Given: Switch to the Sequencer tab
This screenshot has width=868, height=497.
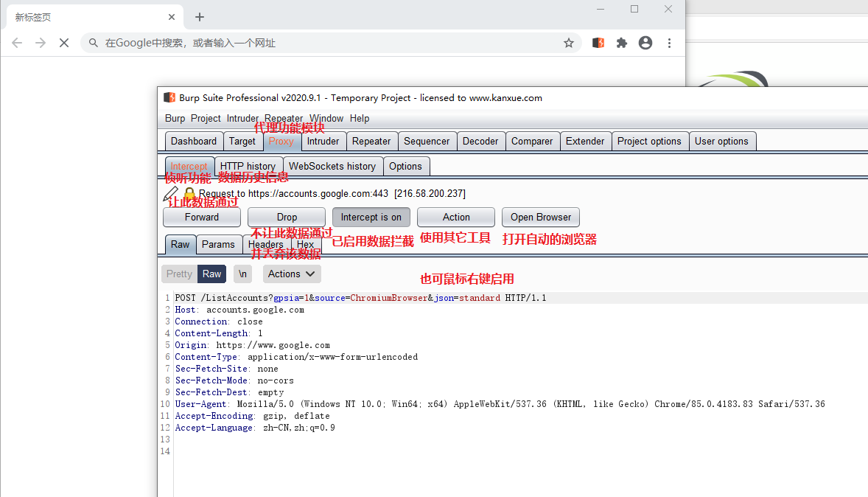Looking at the screenshot, I should tap(427, 142).
